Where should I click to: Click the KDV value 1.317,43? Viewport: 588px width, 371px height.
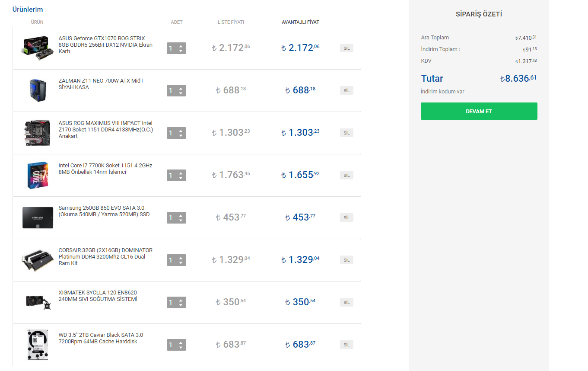526,61
